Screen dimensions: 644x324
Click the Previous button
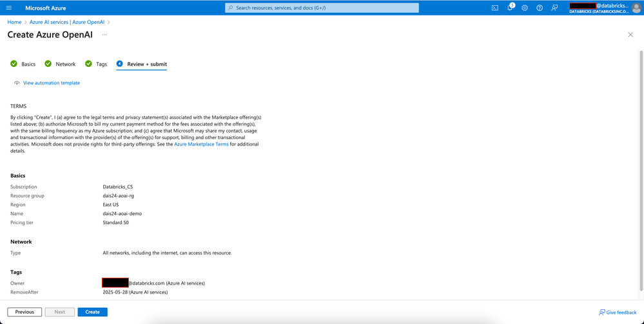[x=24, y=312]
